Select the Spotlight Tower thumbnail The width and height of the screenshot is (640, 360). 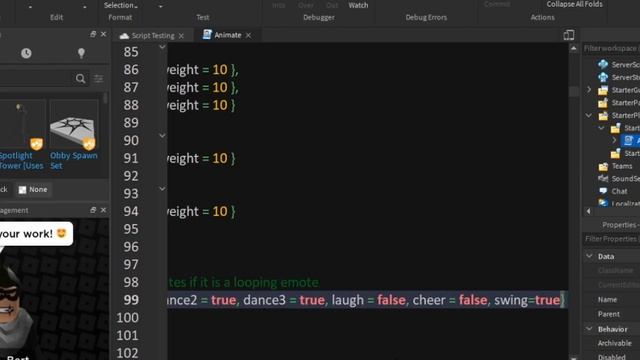coord(22,124)
